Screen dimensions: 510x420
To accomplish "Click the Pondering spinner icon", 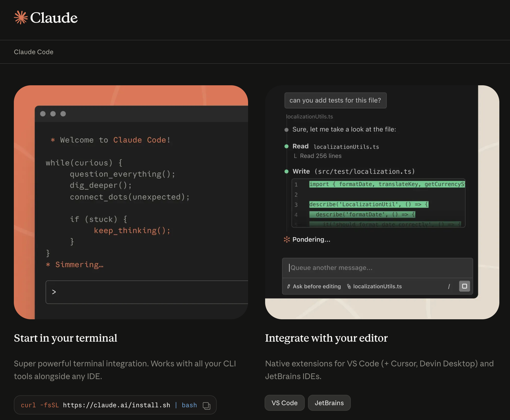I will point(287,239).
